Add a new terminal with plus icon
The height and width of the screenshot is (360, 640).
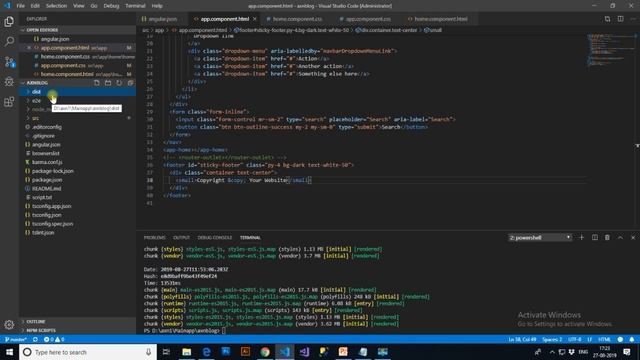582,238
